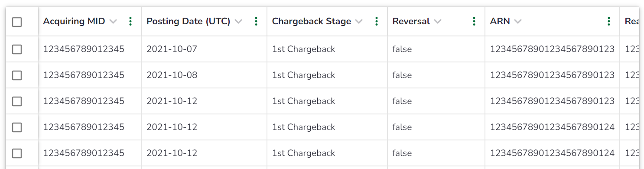644x169 pixels.
Task: Expand sort chevron beside Posting Date (UTC)
Action: 238,22
